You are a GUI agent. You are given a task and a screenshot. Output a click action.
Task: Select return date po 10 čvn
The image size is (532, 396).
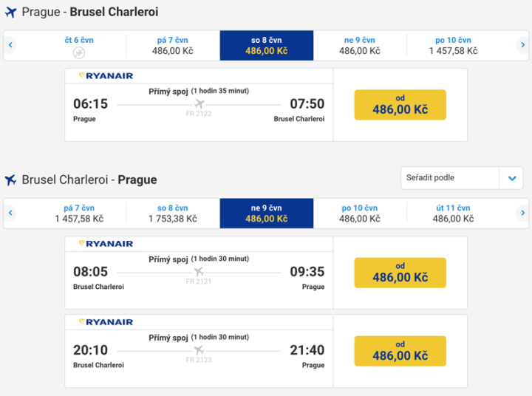click(360, 213)
